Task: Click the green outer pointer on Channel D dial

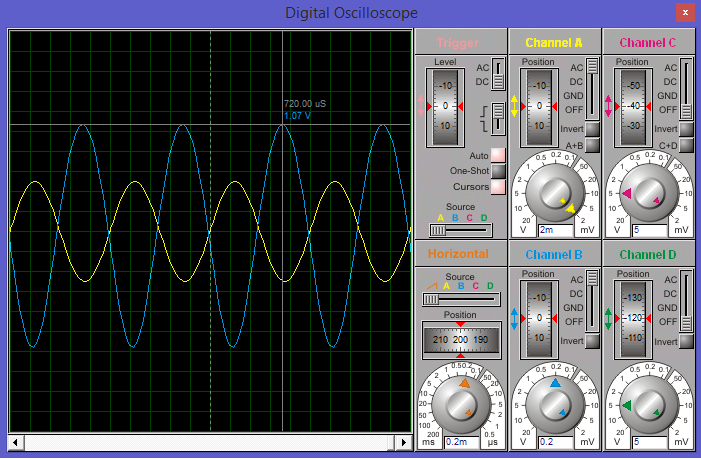Action: pyautogui.click(x=626, y=405)
